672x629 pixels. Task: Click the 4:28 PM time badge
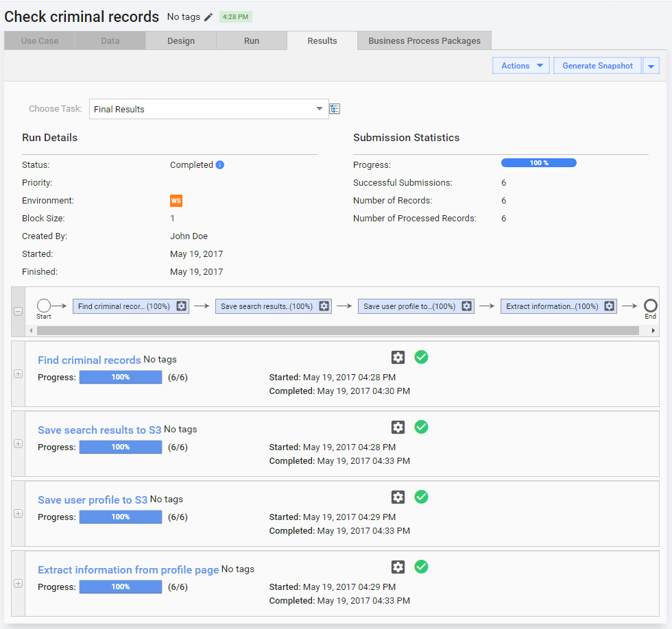[x=235, y=17]
